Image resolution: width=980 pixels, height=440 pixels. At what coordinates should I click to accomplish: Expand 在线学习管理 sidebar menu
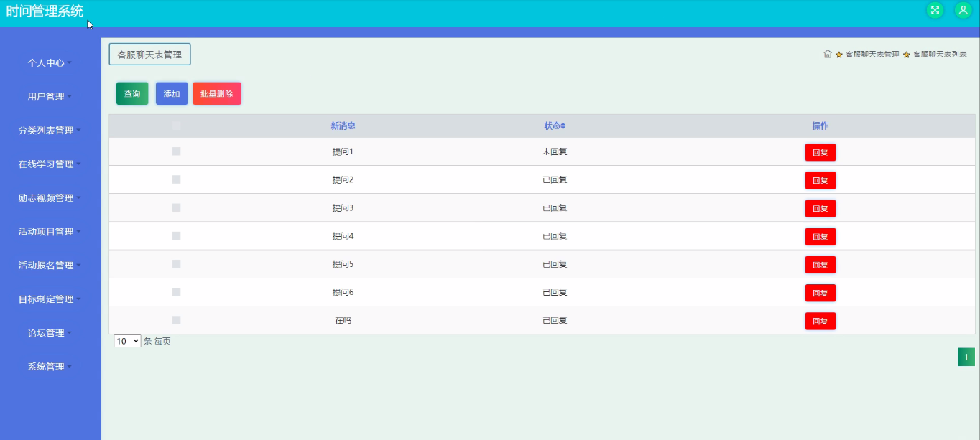tap(50, 164)
